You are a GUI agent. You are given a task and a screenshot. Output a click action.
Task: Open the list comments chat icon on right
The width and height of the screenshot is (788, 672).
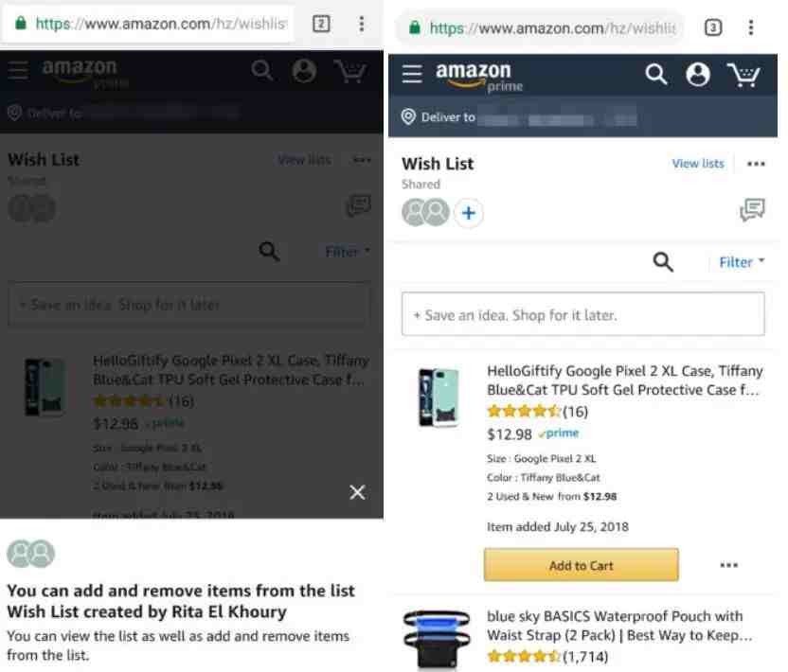[x=752, y=209]
